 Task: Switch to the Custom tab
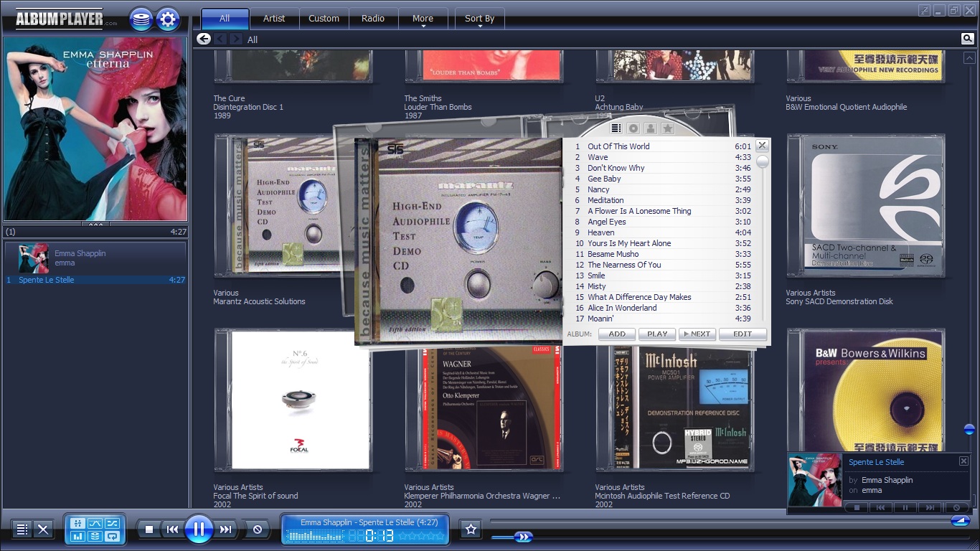click(x=324, y=19)
